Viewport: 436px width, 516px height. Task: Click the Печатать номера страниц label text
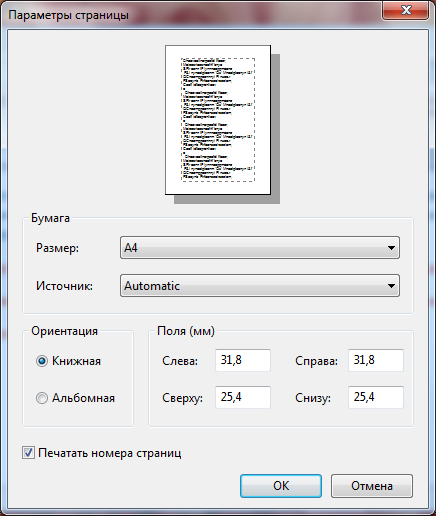click(x=110, y=453)
